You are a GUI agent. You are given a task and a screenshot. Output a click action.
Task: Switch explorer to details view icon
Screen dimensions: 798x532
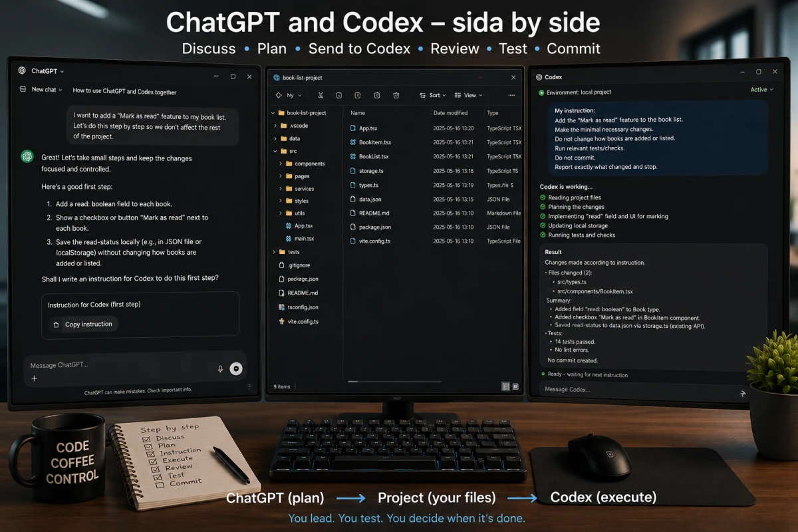coord(506,386)
